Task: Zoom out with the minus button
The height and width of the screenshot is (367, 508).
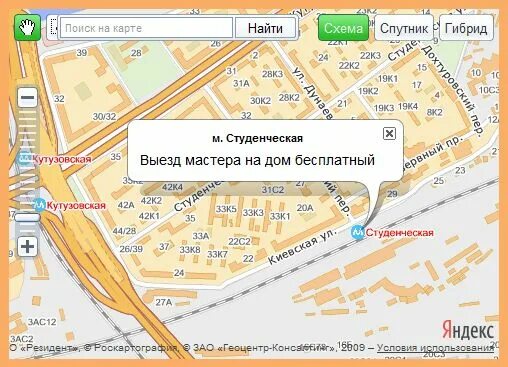Action: coord(27,97)
